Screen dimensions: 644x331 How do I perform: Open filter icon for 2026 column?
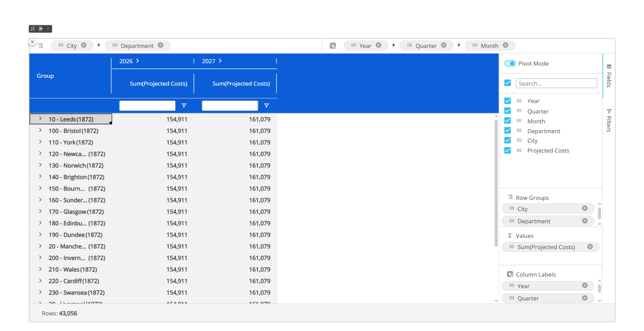(184, 106)
